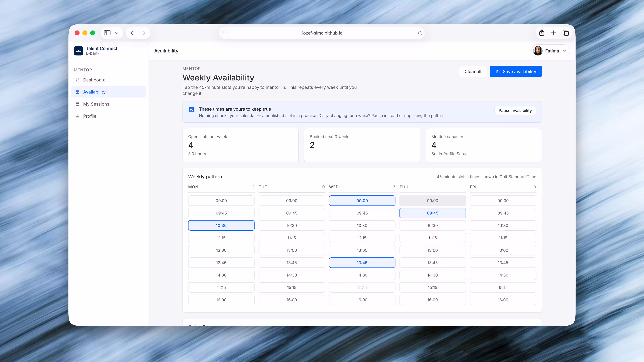Go back with the browser back arrow

tap(132, 33)
